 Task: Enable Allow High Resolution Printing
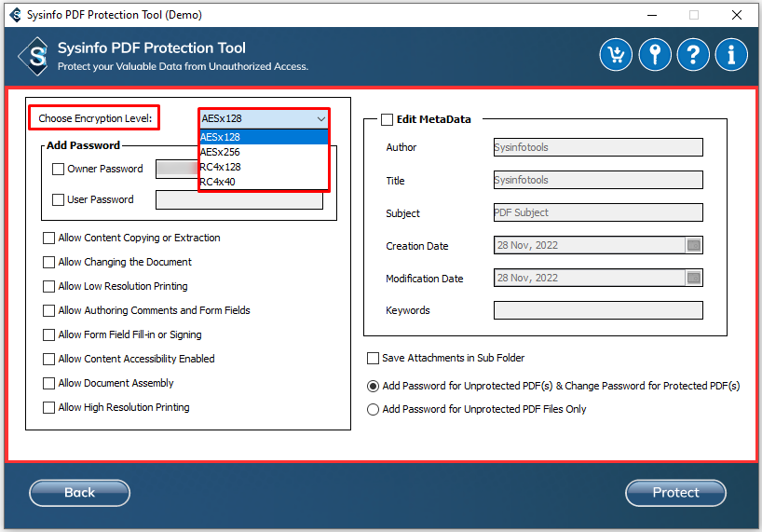click(49, 408)
